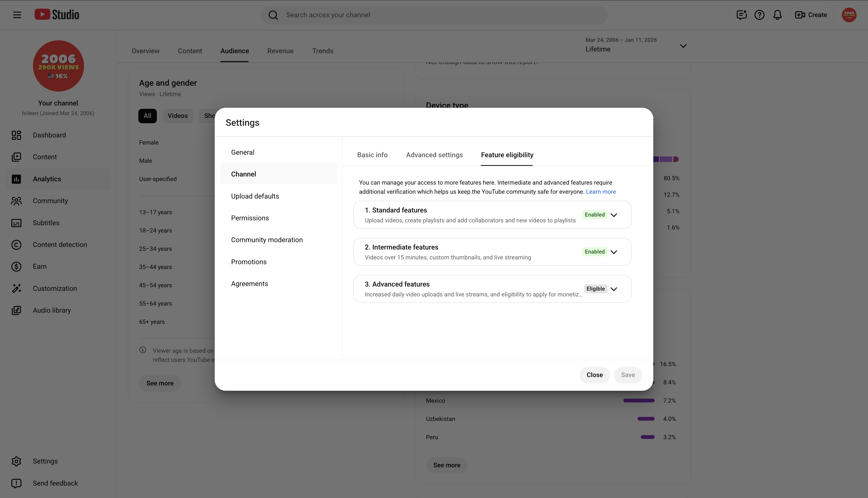Image resolution: width=868 pixels, height=498 pixels.
Task: Click the info icon beside viewer age note
Action: point(143,350)
